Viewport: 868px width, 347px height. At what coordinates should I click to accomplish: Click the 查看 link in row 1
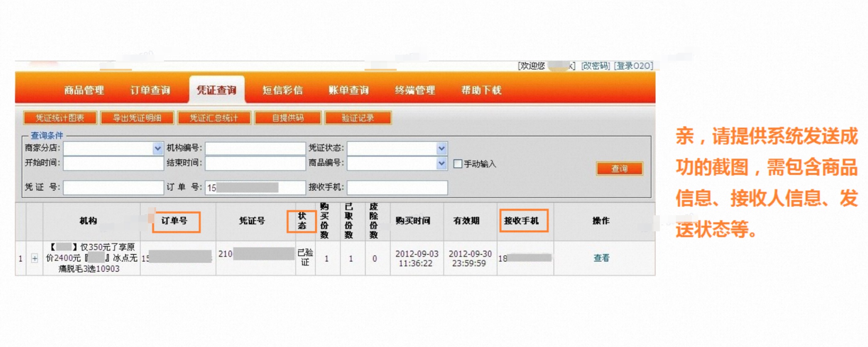[601, 258]
